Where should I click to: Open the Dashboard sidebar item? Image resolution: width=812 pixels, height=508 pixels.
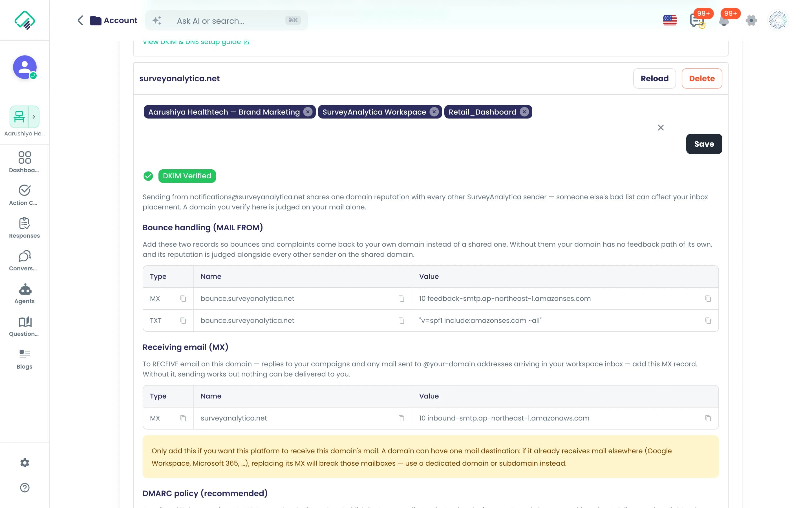tap(25, 162)
